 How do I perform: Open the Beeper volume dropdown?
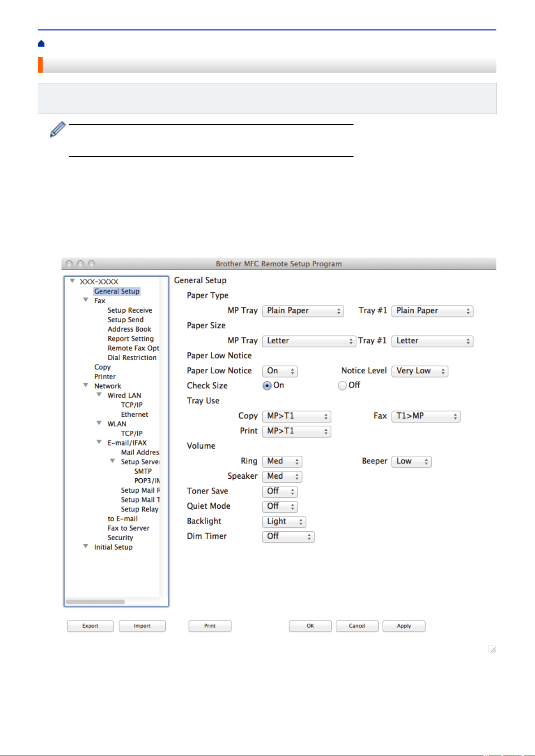412,462
